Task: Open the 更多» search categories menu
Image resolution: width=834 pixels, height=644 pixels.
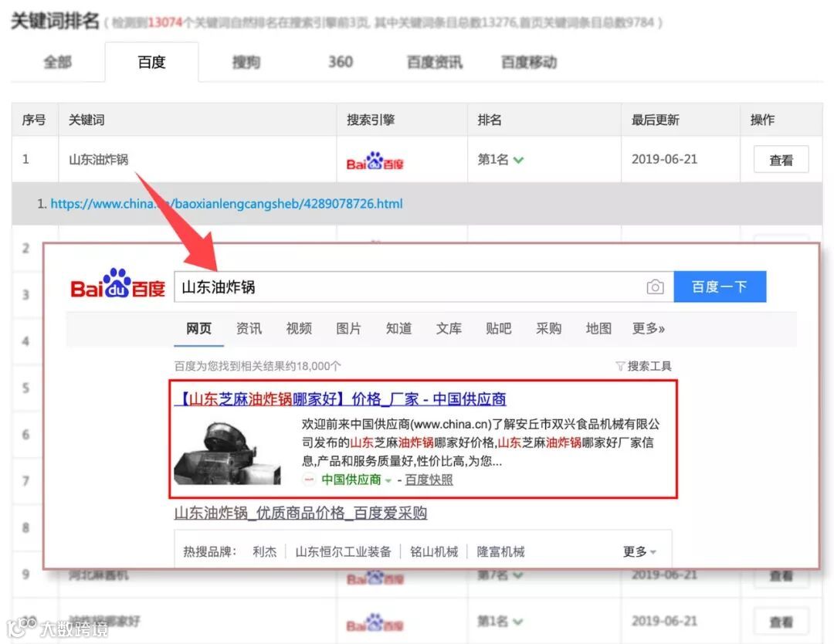Action: click(x=649, y=328)
